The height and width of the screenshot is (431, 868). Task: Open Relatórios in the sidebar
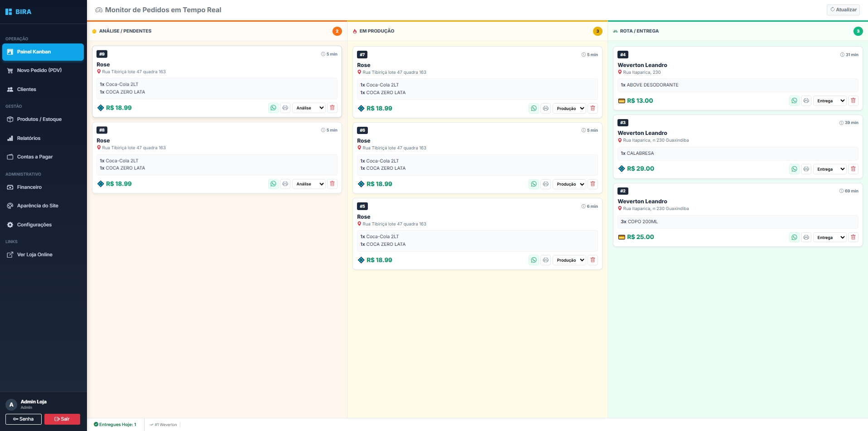click(x=29, y=138)
